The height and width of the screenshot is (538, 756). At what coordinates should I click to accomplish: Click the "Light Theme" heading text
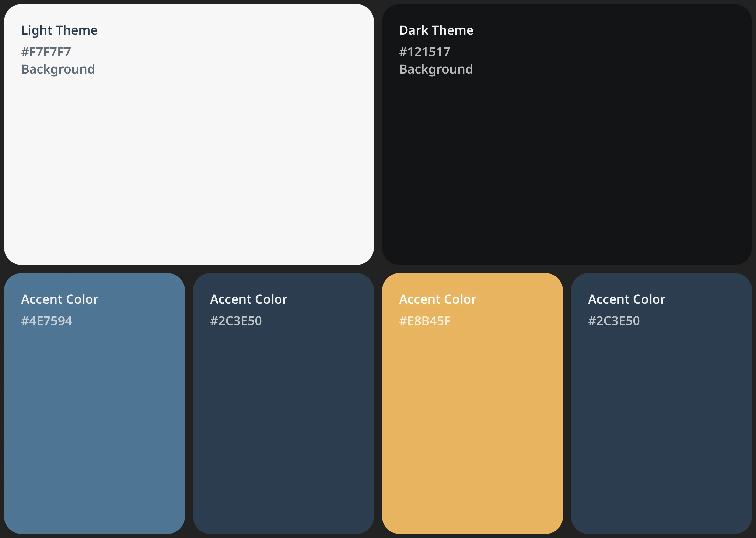[x=59, y=30]
